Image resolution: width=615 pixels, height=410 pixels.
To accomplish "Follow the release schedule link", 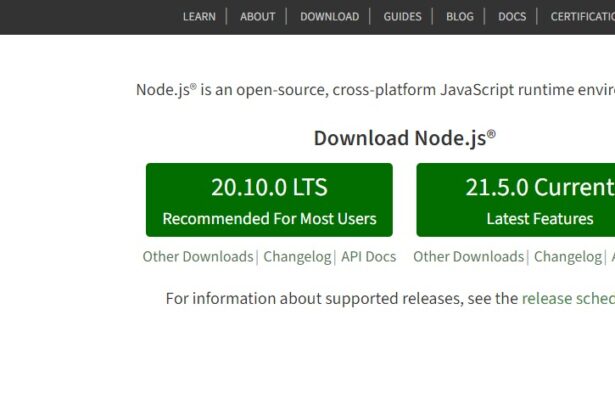I will 568,299.
